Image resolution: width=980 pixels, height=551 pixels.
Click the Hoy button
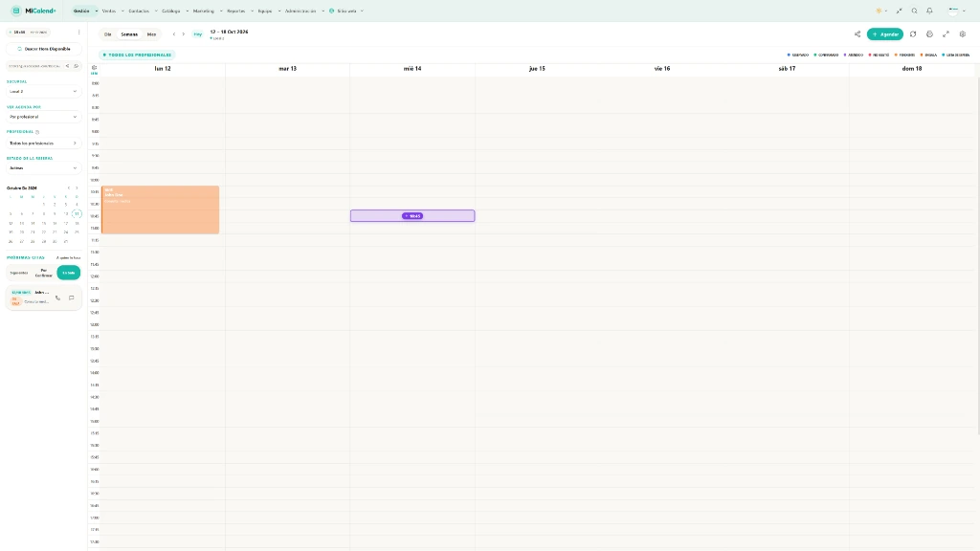(x=197, y=34)
